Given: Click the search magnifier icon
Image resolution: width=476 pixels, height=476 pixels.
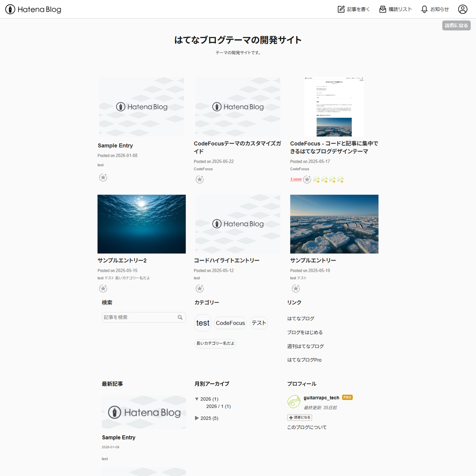Looking at the screenshot, I should click(x=180, y=317).
